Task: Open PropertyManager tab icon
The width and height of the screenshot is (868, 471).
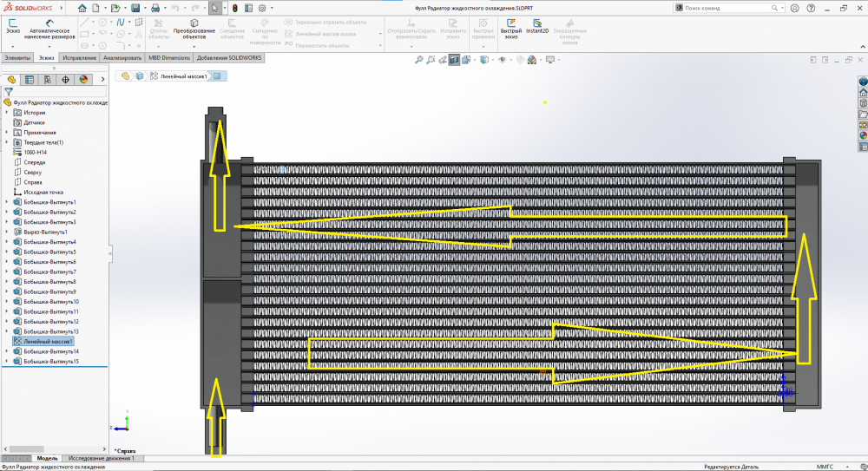Action: coord(30,80)
